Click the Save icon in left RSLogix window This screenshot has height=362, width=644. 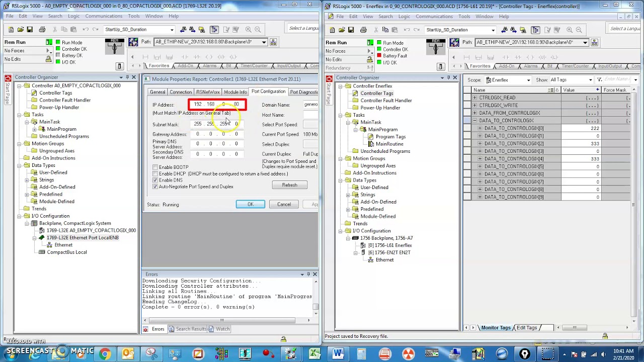(x=30, y=30)
